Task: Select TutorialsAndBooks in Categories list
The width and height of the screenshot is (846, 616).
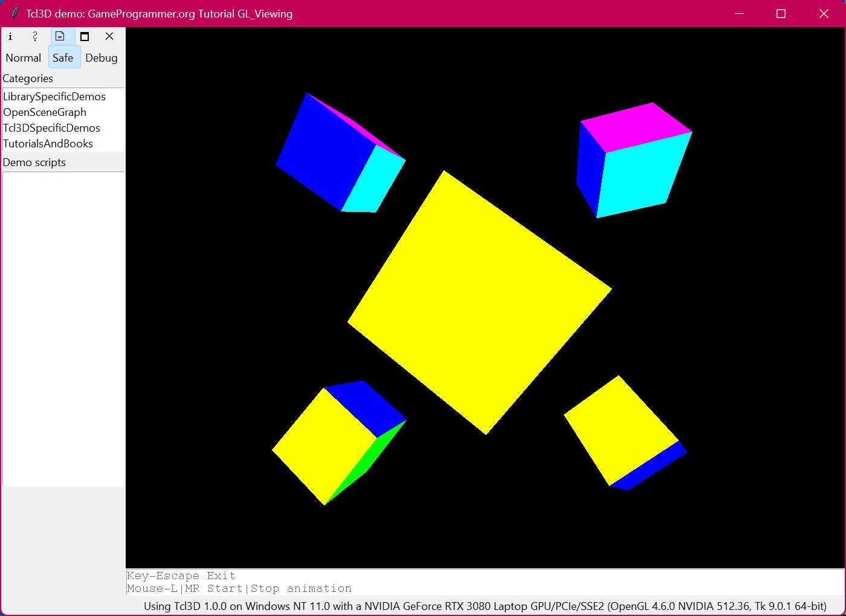Action: coord(48,144)
